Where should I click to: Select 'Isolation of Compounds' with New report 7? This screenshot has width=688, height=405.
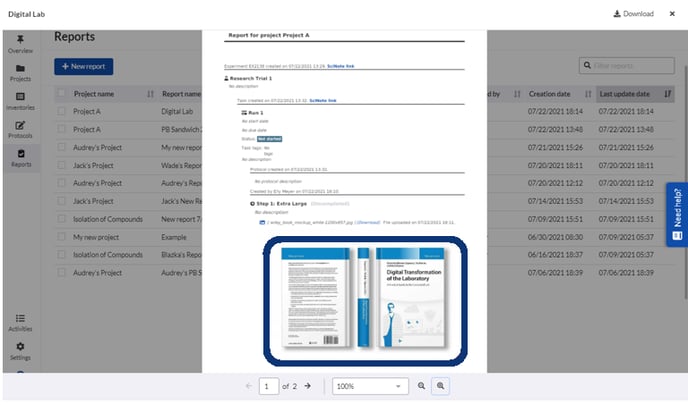coord(108,219)
